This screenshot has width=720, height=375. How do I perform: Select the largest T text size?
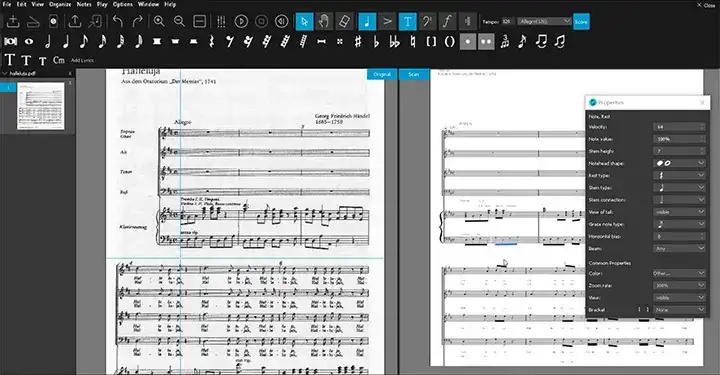pyautogui.click(x=10, y=60)
